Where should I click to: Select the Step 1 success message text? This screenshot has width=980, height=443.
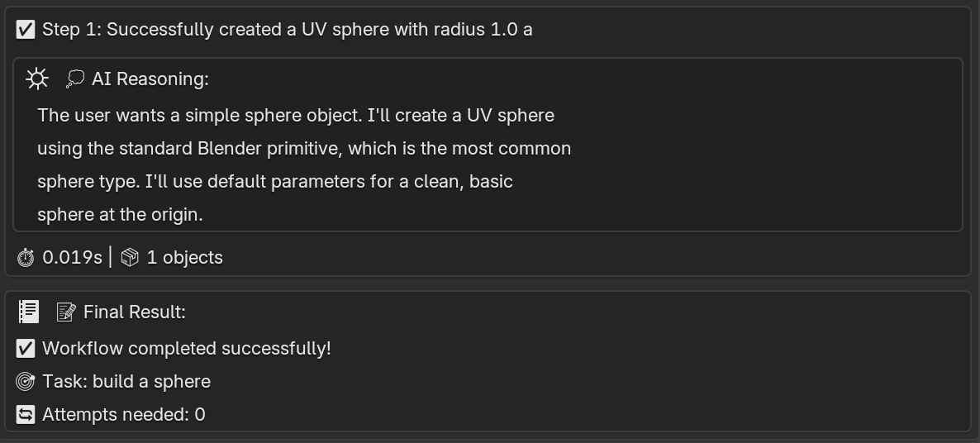288,30
